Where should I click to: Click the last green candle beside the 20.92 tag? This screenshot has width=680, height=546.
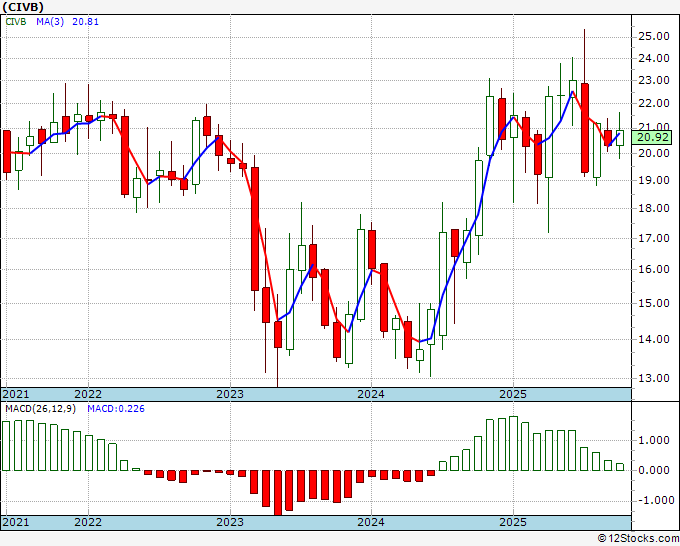coord(620,138)
